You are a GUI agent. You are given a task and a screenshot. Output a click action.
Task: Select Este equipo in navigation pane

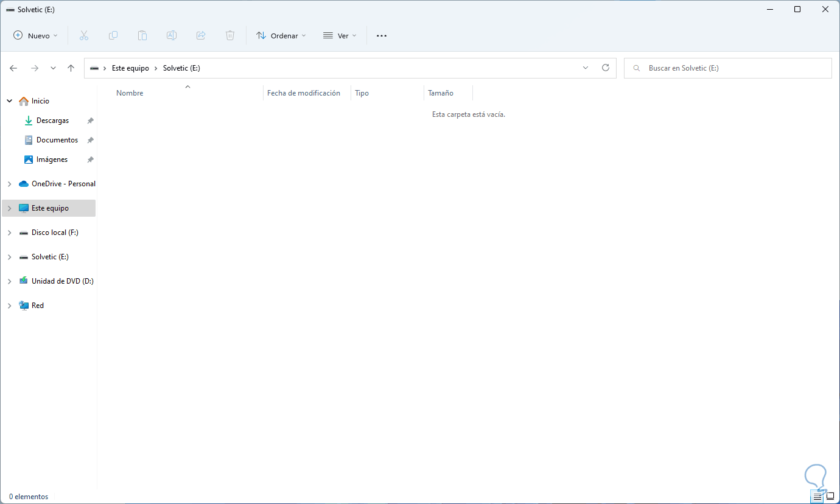50,208
